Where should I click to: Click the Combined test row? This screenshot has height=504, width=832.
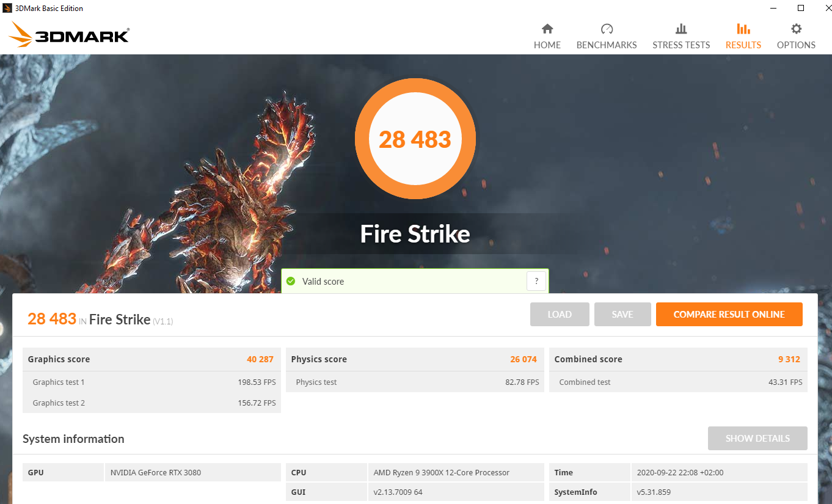click(678, 382)
